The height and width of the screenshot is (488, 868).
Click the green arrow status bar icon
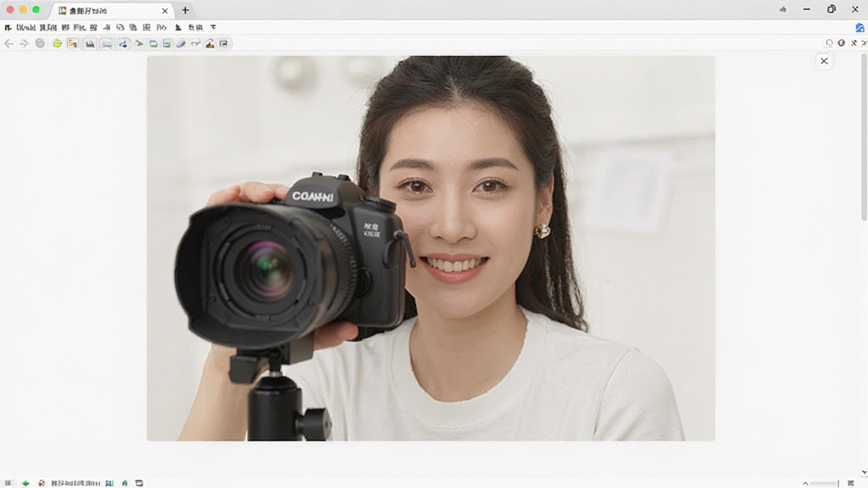25,483
